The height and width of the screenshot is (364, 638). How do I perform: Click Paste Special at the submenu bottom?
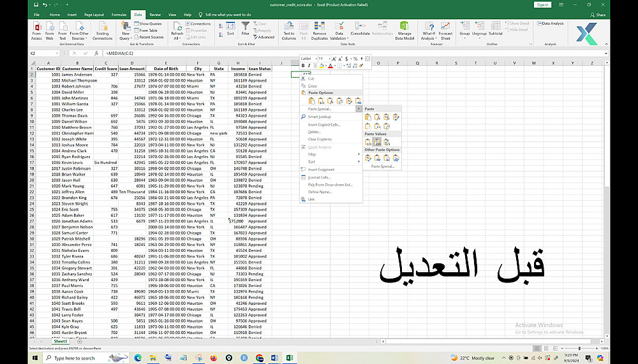point(382,166)
